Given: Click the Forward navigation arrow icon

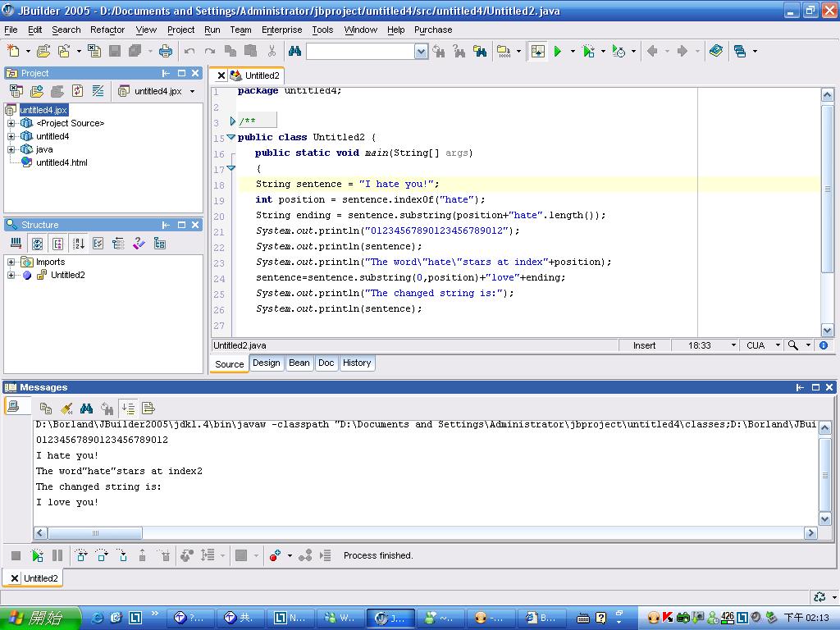Looking at the screenshot, I should [682, 51].
